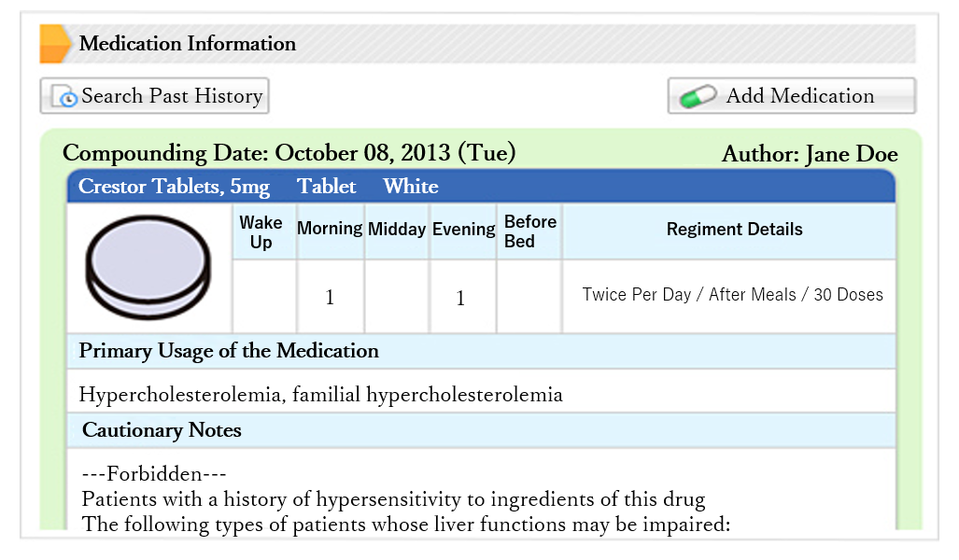Click the empty Midday dose cell
The width and height of the screenshot is (959, 560).
point(396,297)
